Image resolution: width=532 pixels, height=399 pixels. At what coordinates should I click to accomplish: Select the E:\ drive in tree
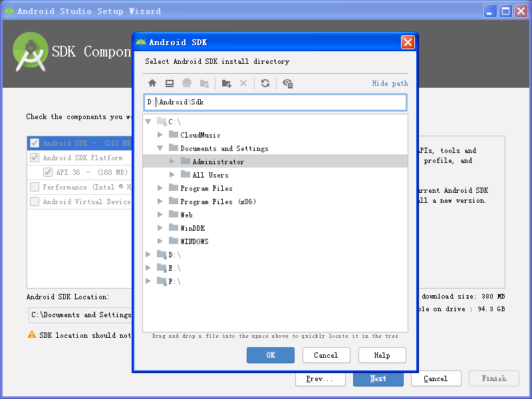[174, 268]
